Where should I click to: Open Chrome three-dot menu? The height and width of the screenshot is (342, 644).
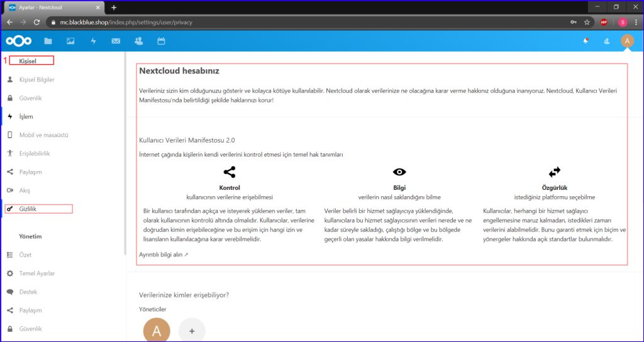pyautogui.click(x=636, y=22)
